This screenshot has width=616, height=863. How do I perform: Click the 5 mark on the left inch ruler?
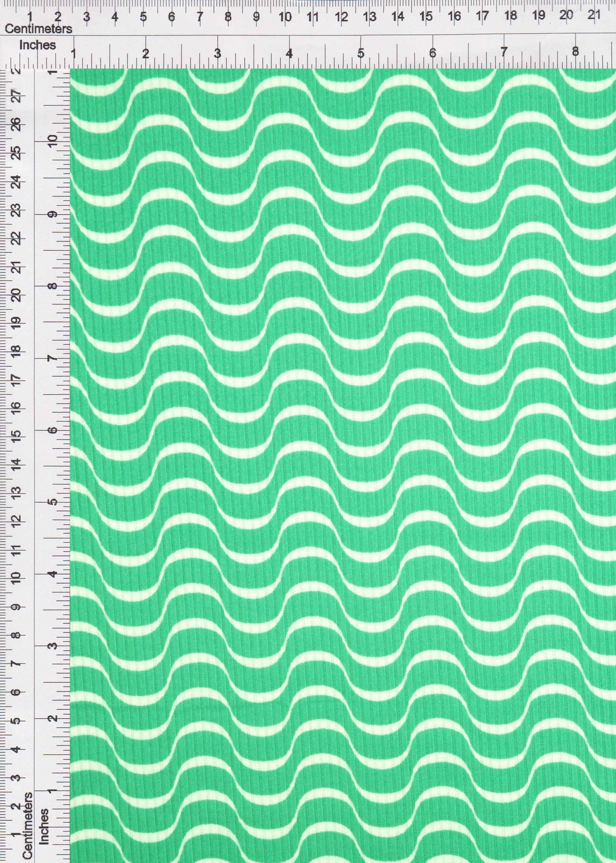52,501
